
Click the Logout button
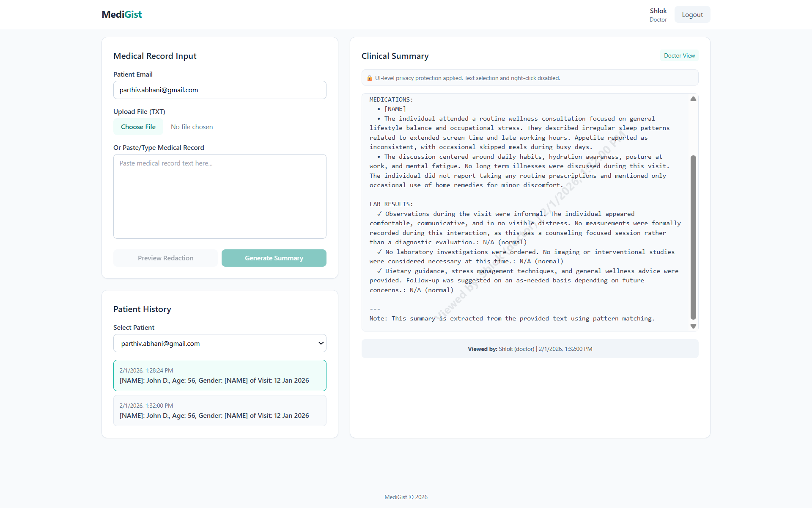[x=692, y=14]
